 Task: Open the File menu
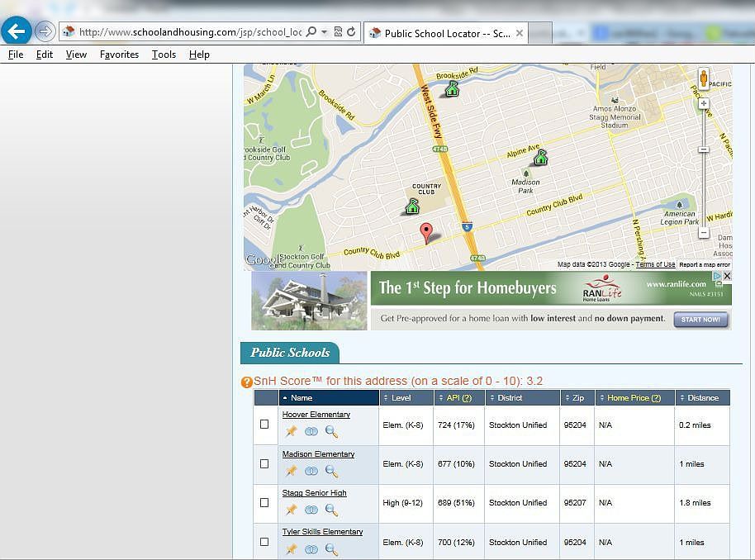[16, 55]
